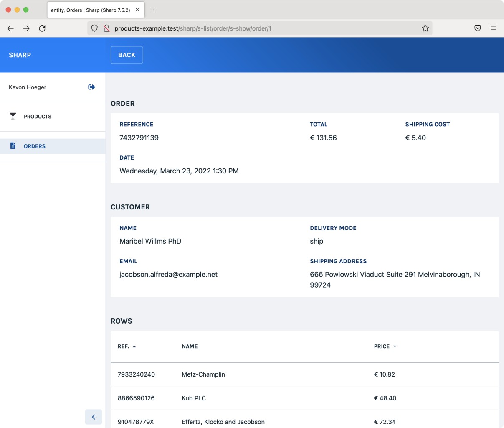Bookmark this page with the star icon
Screen dimensions: 504x428
coord(425,28)
